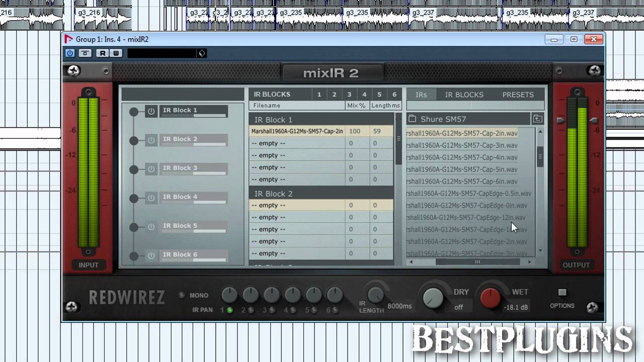
Task: Select the IR Block 5 routing node
Action: (134, 227)
